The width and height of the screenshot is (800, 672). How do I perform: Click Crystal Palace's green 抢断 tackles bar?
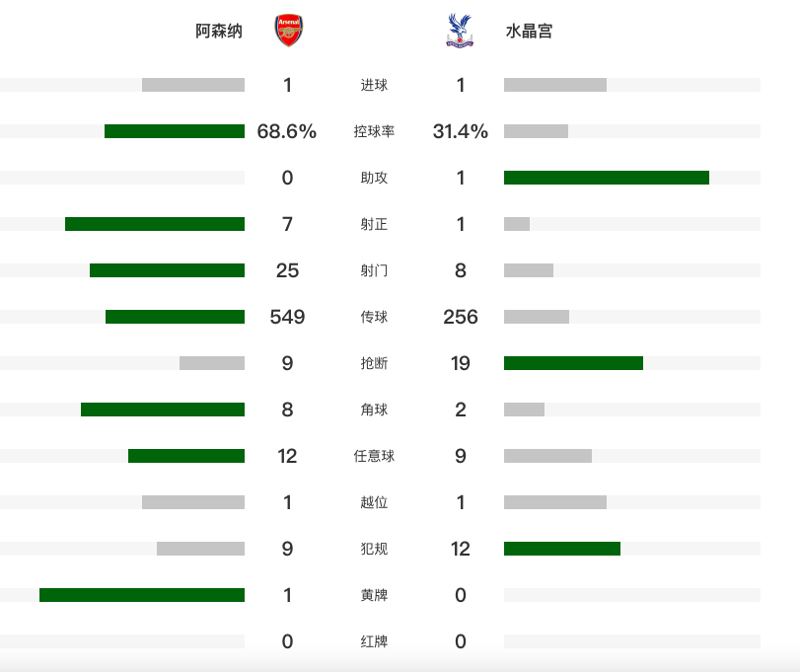point(573,363)
